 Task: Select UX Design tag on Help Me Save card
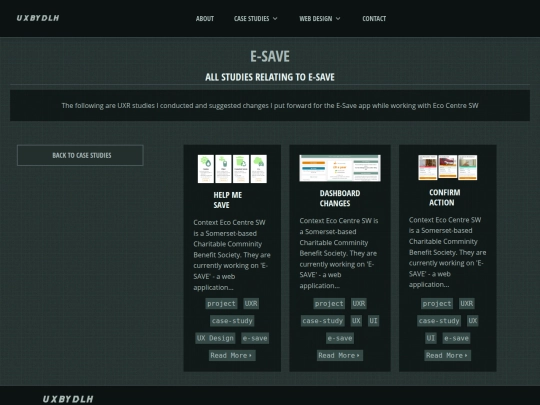(x=215, y=338)
